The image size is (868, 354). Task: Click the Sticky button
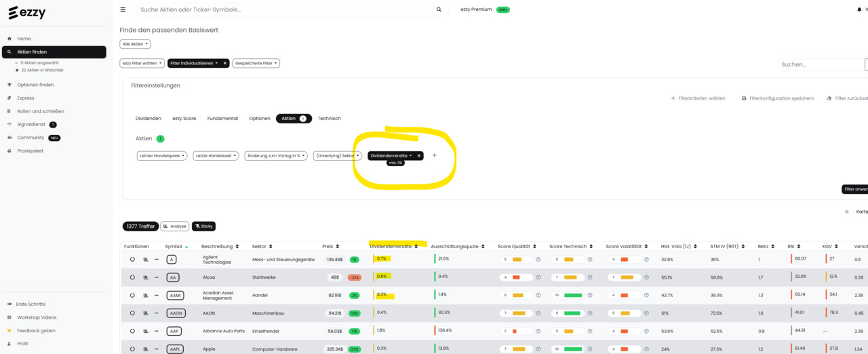pyautogui.click(x=203, y=226)
